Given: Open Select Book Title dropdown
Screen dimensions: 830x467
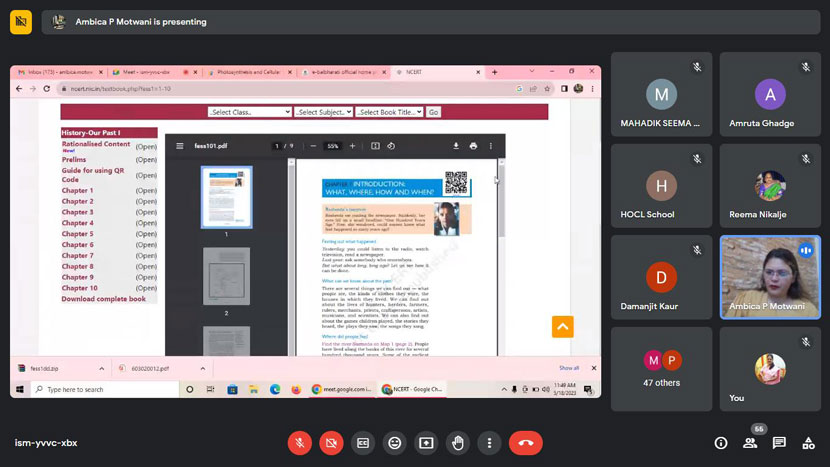Looking at the screenshot, I should click(x=389, y=112).
